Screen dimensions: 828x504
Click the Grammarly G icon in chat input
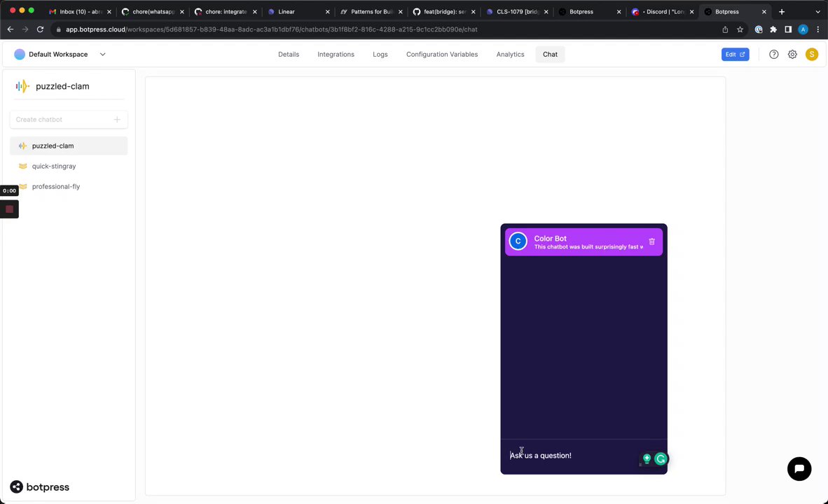pos(661,459)
